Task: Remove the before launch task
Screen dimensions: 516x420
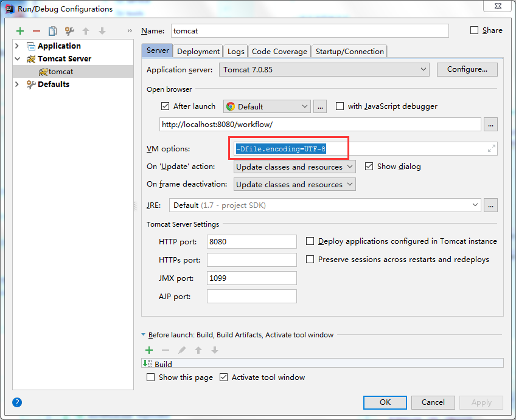Action: click(166, 350)
